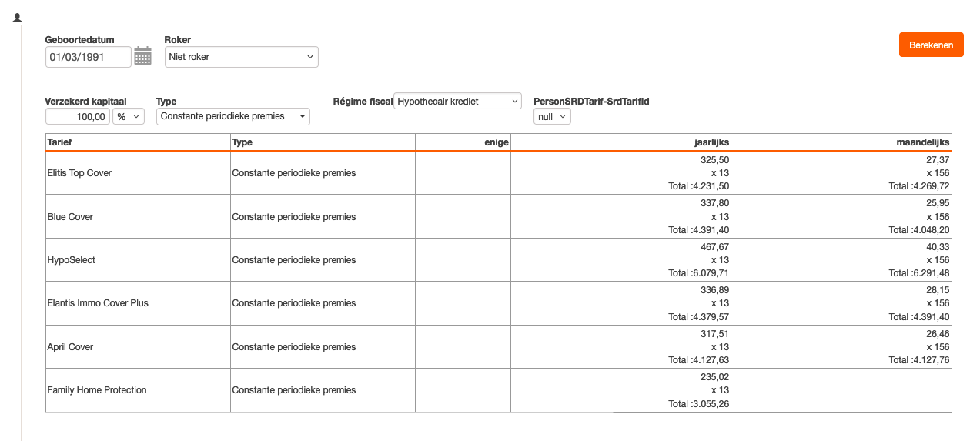Click the Geboortedatum date input field
Screen dimensions: 980x441
pos(88,57)
